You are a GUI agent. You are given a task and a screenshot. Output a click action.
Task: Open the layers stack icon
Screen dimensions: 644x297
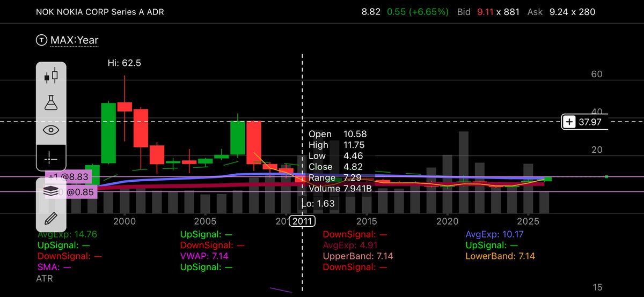tap(51, 192)
